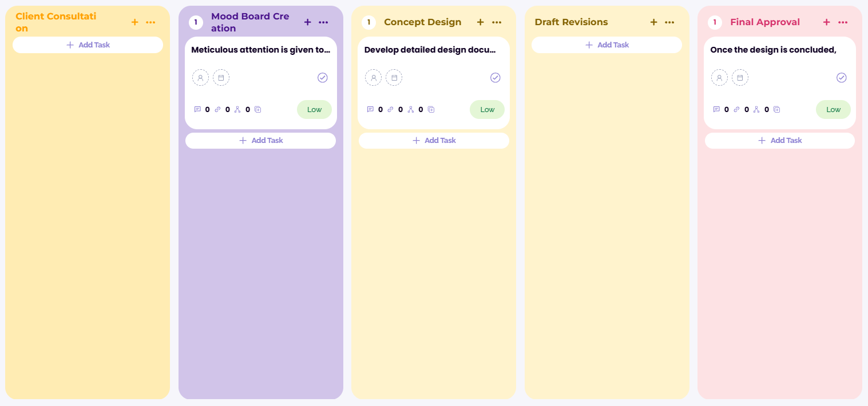Open Final Approval column more options
The image size is (868, 406).
tap(843, 22)
